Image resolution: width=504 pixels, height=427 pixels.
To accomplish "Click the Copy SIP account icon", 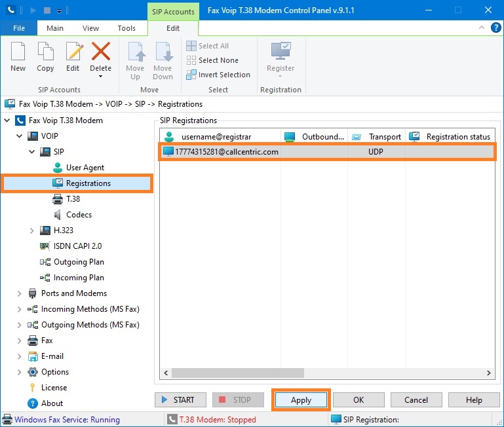I will 45,51.
